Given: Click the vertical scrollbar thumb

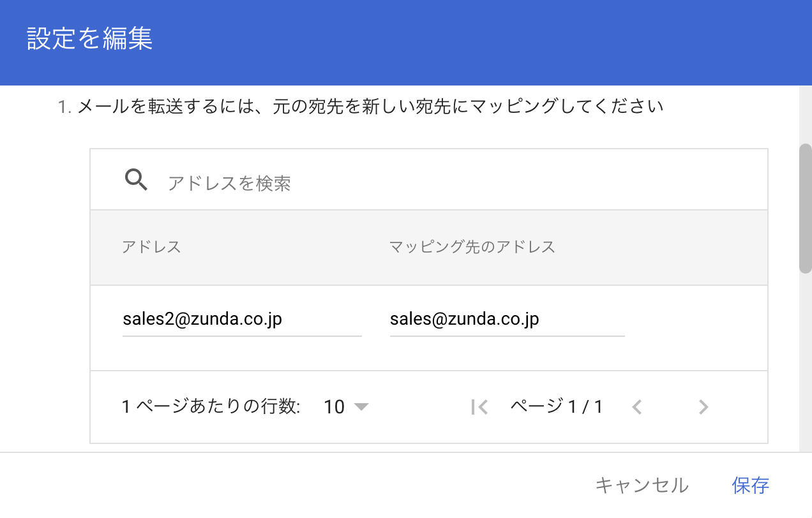Looking at the screenshot, I should pyautogui.click(x=806, y=209).
